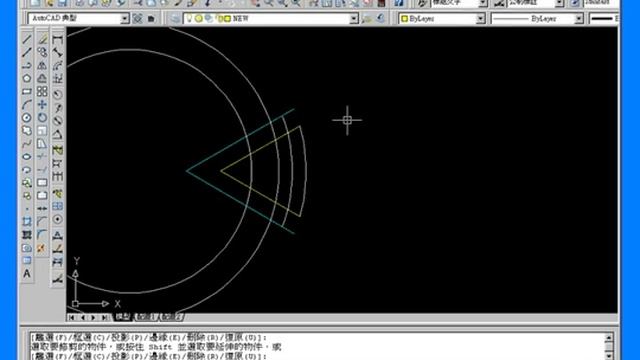Select the Polygon tool
The height and width of the screenshot is (360, 640).
[x=27, y=78]
